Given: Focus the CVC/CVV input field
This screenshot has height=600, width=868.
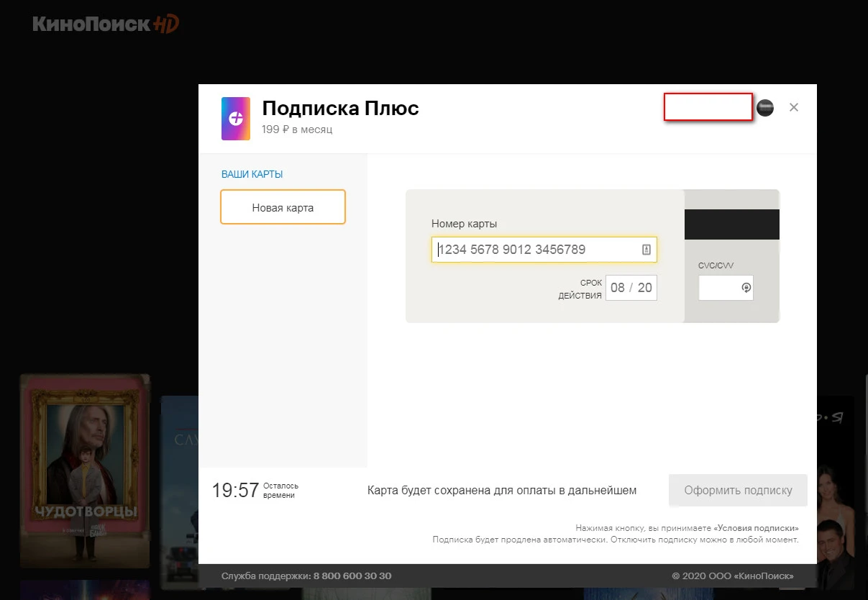Looking at the screenshot, I should coord(726,288).
